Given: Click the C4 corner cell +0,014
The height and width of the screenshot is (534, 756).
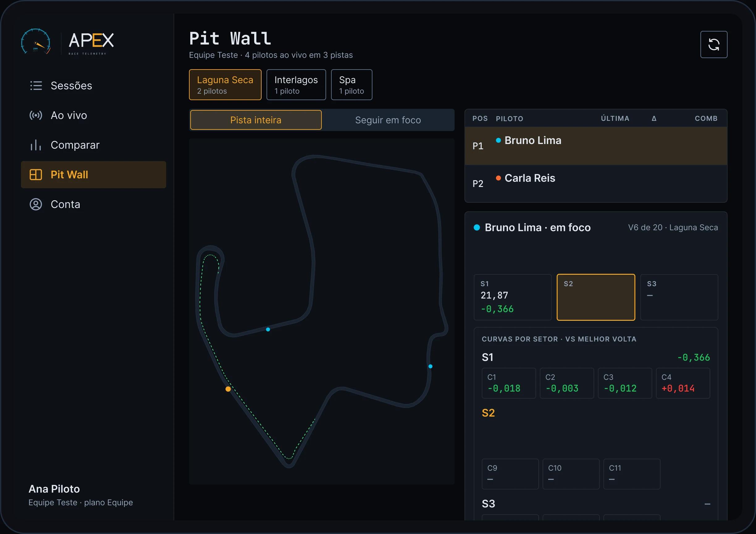Looking at the screenshot, I should pos(683,383).
